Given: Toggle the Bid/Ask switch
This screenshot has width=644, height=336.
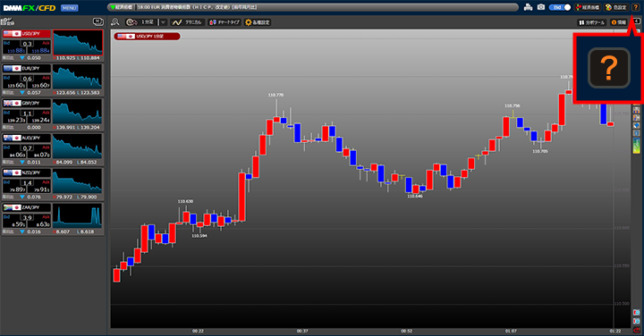Looking at the screenshot, I should click(560, 7).
